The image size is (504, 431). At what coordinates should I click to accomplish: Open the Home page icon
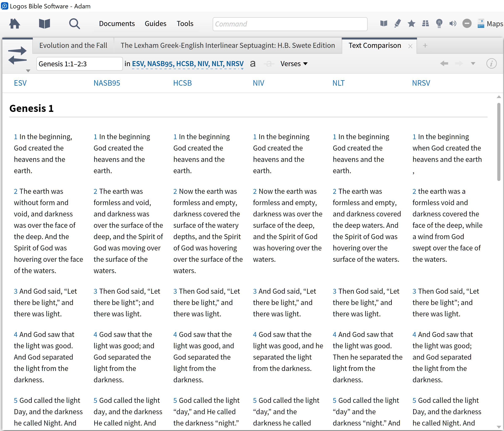click(x=15, y=24)
